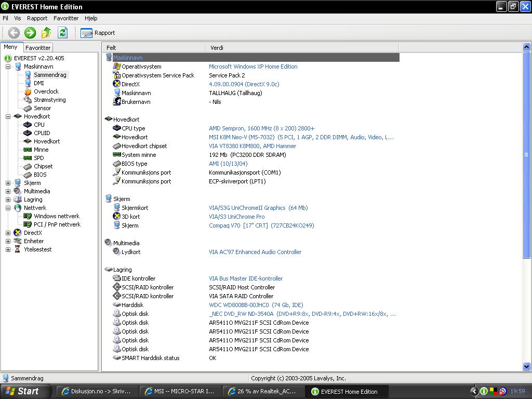Select the SPD memory icon
The height and width of the screenshot is (399, 532).
click(x=28, y=158)
